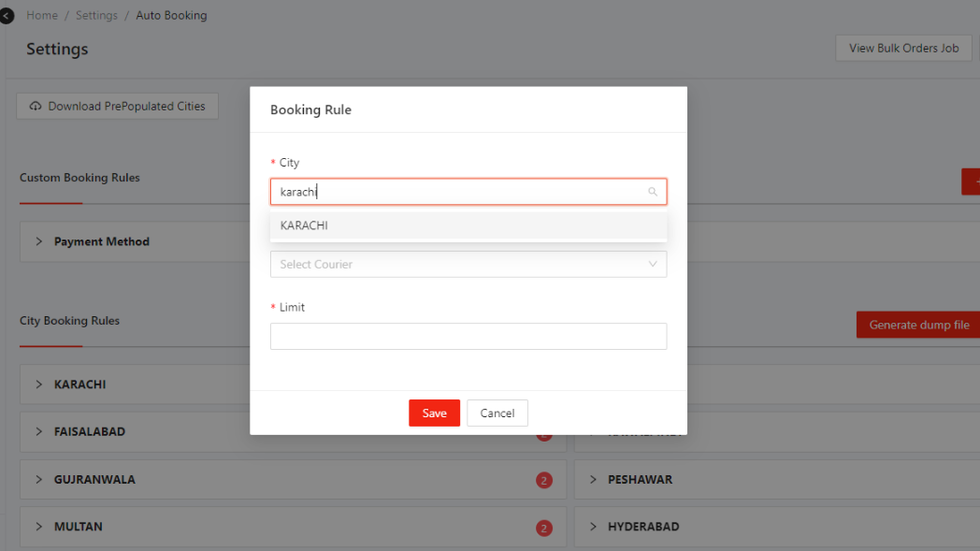Click GUJRANWALA red count badge
This screenshot has height=551, width=980.
click(543, 480)
